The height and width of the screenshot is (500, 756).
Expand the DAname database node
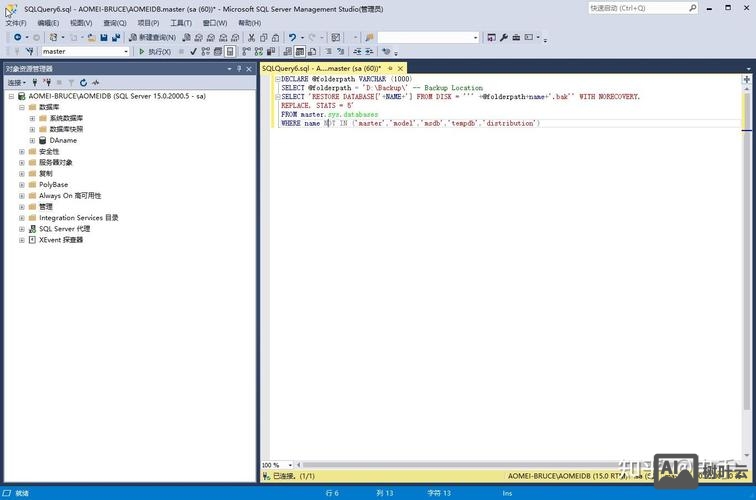[x=32, y=140]
